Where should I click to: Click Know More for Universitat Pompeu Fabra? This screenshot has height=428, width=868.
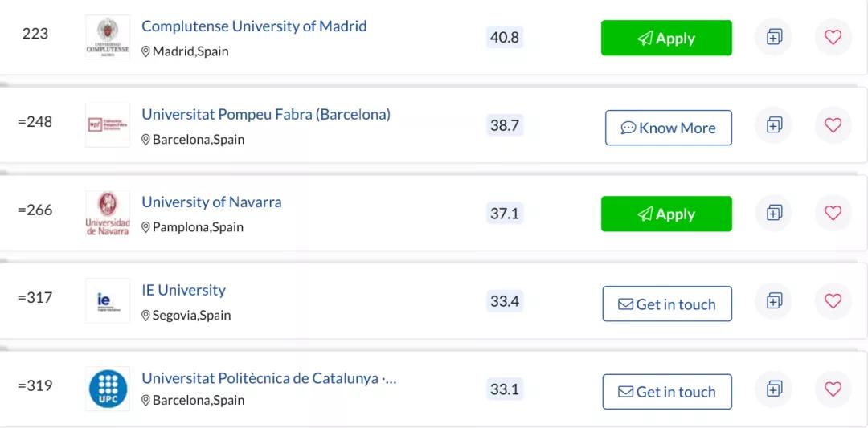click(668, 128)
